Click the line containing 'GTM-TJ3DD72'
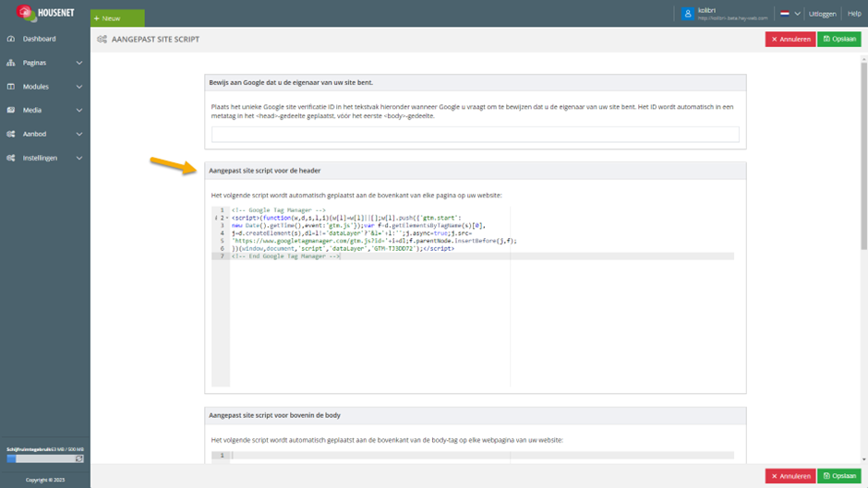The image size is (868, 488). coord(343,248)
